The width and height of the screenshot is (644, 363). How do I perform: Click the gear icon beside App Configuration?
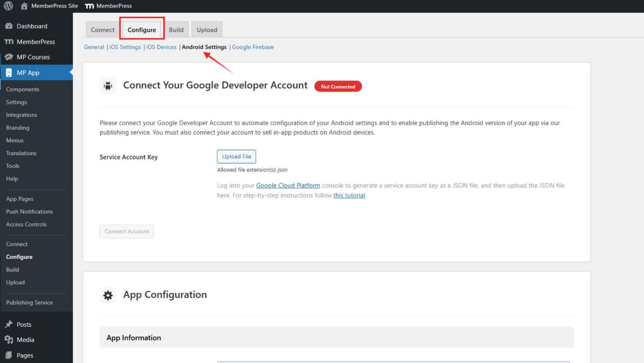(108, 295)
